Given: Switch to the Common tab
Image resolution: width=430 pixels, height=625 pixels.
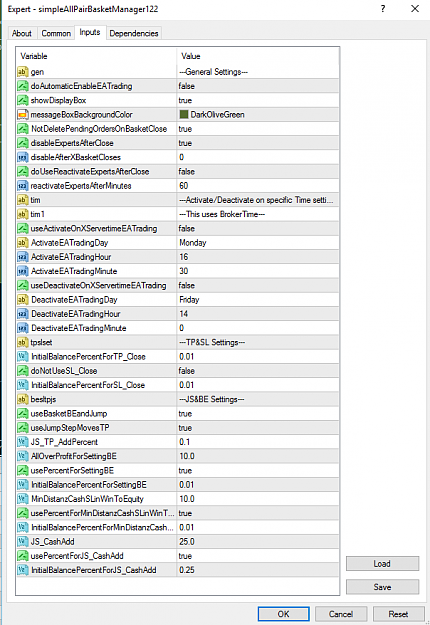Looking at the screenshot, I should [x=56, y=33].
